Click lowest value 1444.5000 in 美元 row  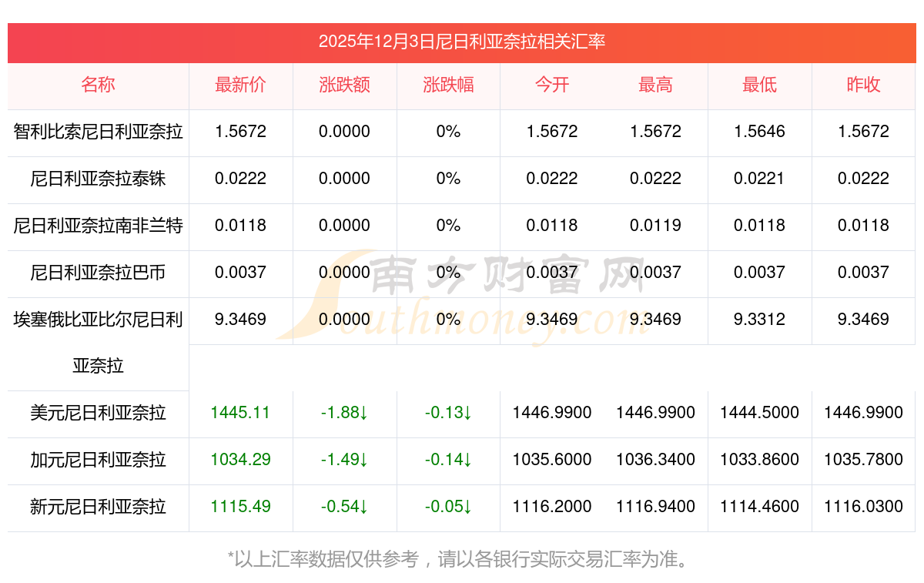coord(759,413)
